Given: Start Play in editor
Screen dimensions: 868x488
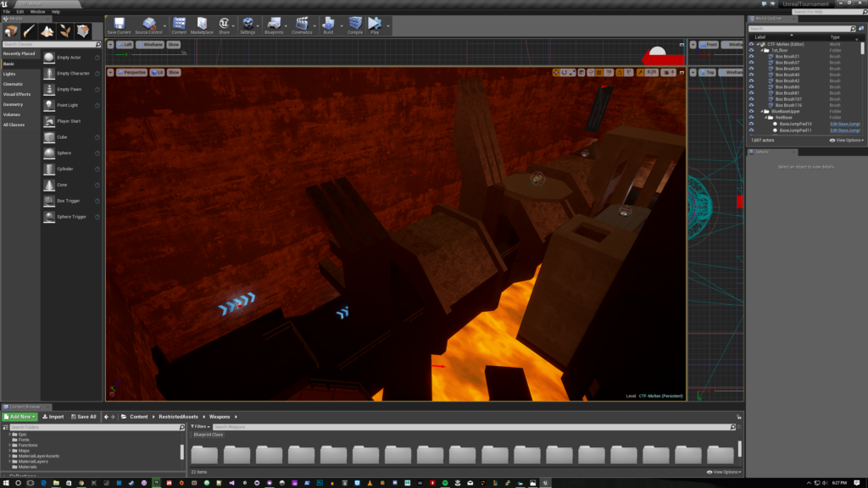Looking at the screenshot, I should (x=375, y=25).
